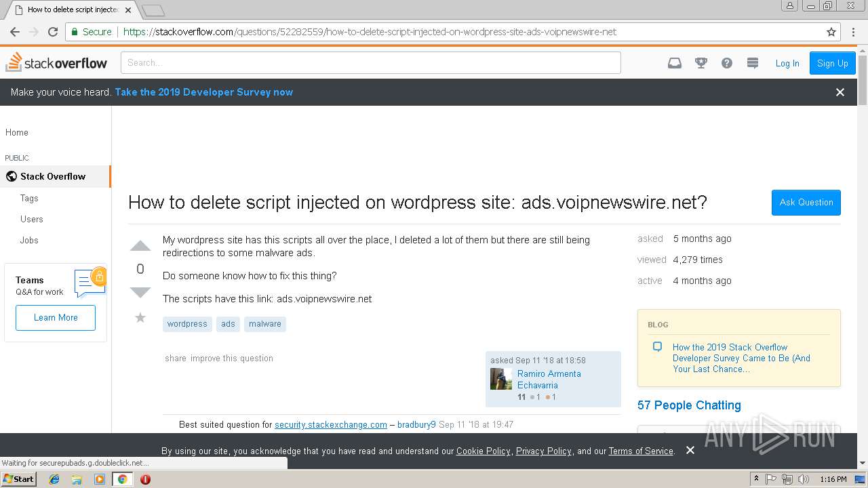Screen dimensions: 868x488
Task: Take the 2019 Developer Survey now
Action: pos(203,92)
